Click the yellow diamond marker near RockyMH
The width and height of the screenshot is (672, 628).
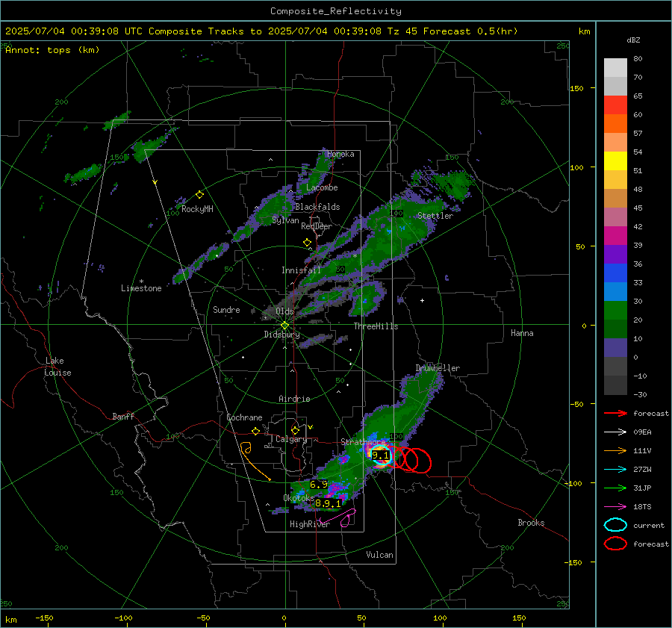[199, 195]
